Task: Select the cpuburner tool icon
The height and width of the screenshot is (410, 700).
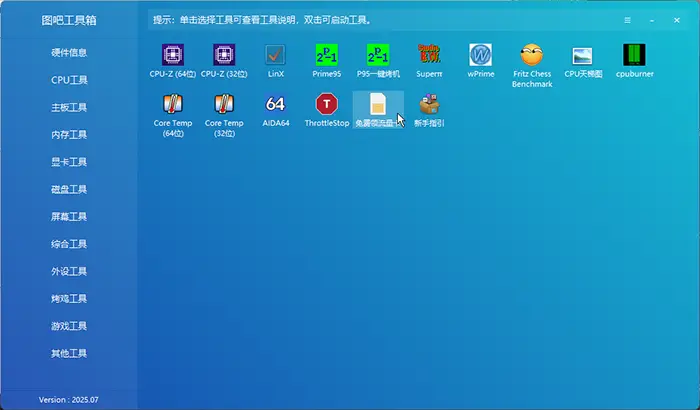Action: (634, 55)
